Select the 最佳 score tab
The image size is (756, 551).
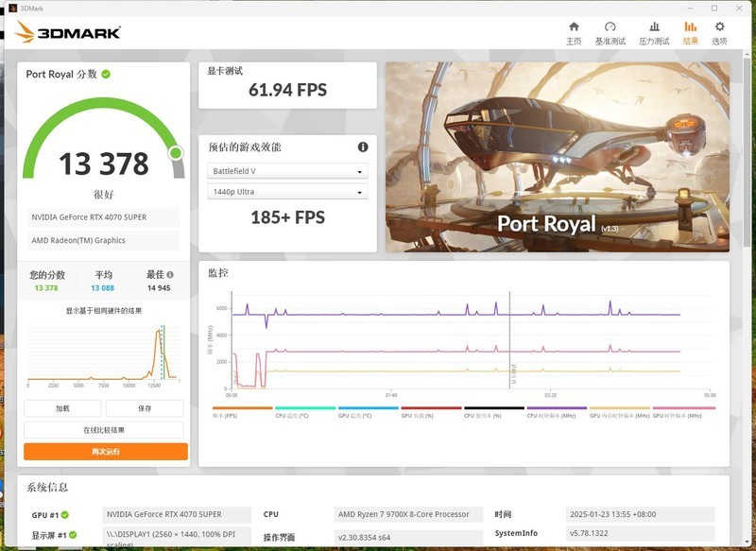point(157,276)
